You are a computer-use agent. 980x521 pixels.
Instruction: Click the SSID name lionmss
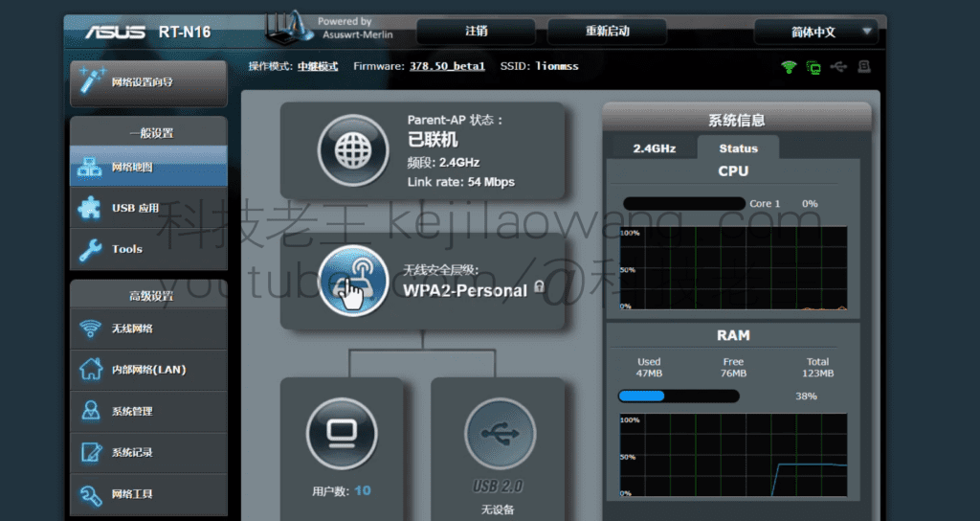click(x=557, y=66)
